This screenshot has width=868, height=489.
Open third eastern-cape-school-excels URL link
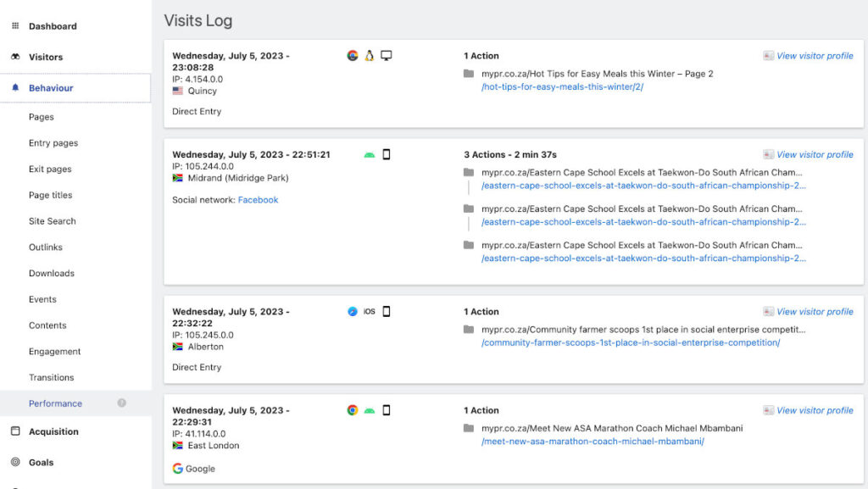click(x=643, y=258)
